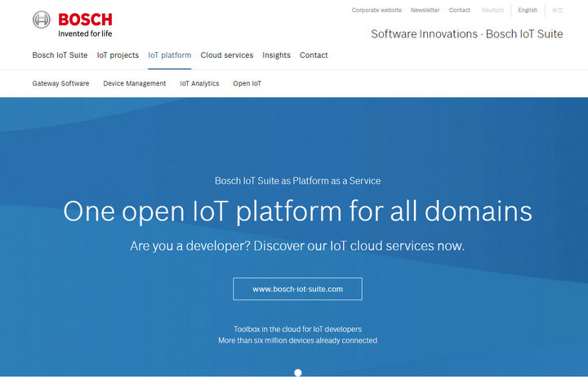The width and height of the screenshot is (588, 377).
Task: Open the top-right Contact link
Action: pos(459,10)
